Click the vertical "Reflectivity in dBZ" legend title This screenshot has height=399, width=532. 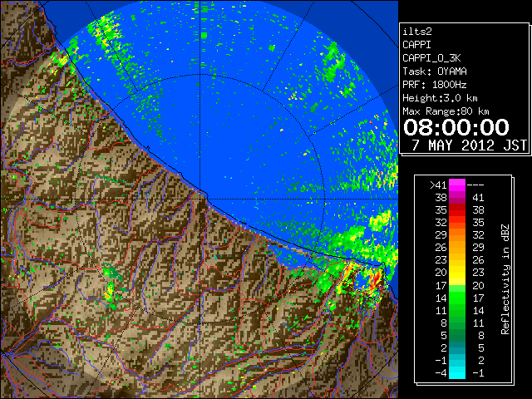[505, 279]
